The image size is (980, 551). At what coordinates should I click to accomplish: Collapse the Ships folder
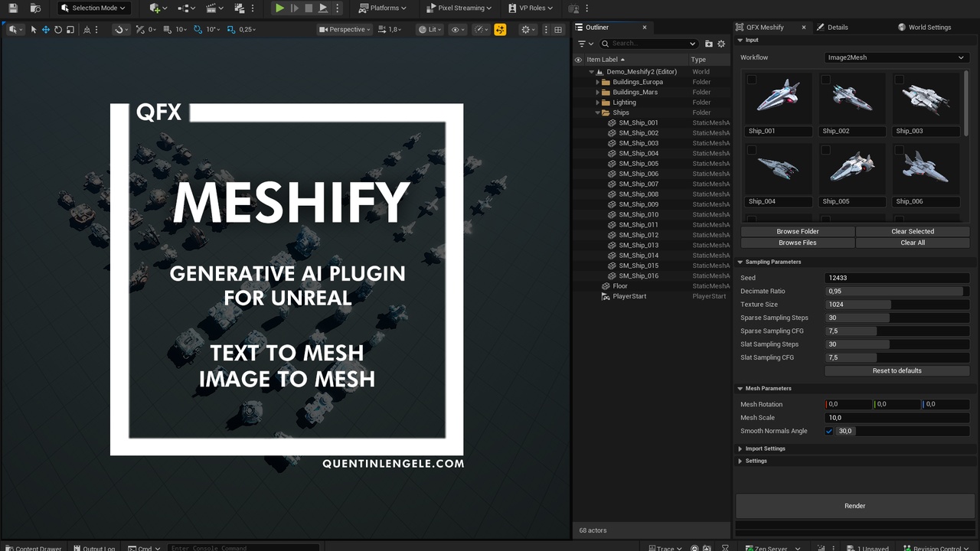pos(597,112)
